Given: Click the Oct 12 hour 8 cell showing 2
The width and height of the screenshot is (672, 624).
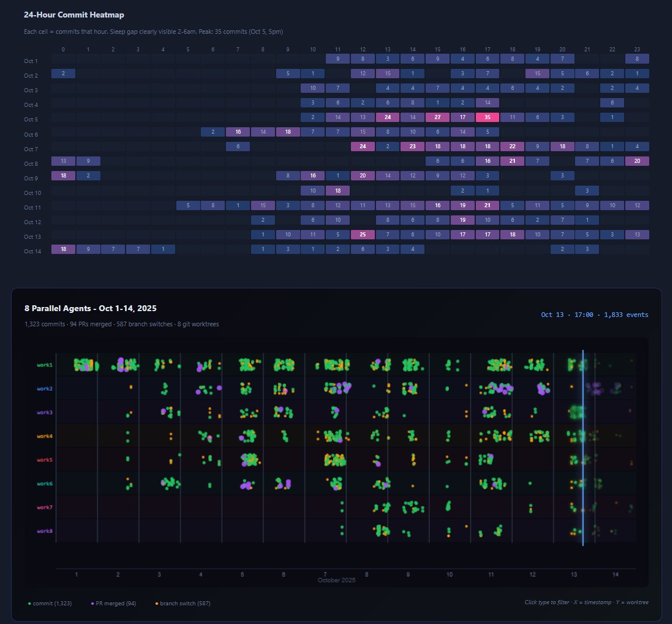Looking at the screenshot, I should 263,220.
